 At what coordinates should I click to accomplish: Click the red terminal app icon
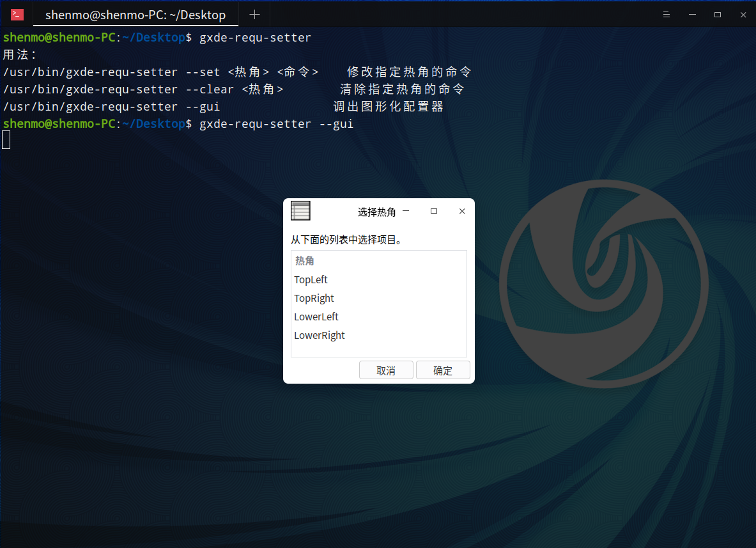click(17, 15)
